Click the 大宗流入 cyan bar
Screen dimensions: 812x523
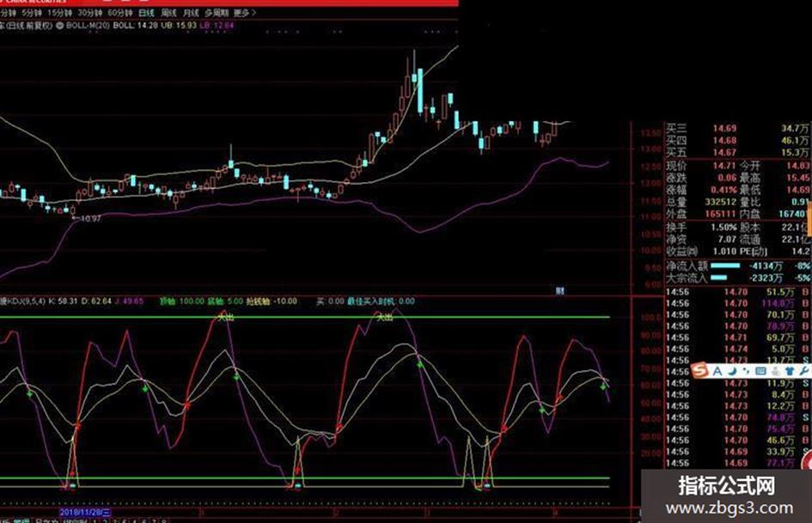coord(719,278)
